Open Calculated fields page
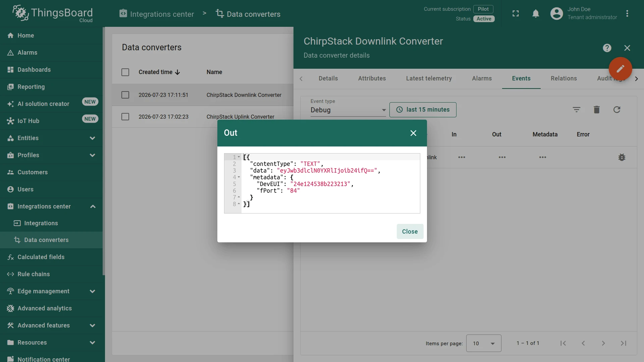This screenshot has width=644, height=362. (51, 257)
